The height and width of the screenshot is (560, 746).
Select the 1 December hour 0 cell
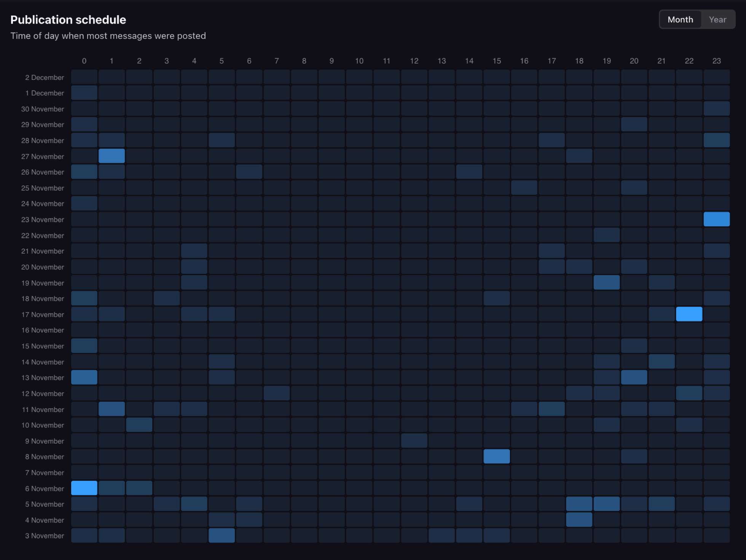pyautogui.click(x=84, y=92)
